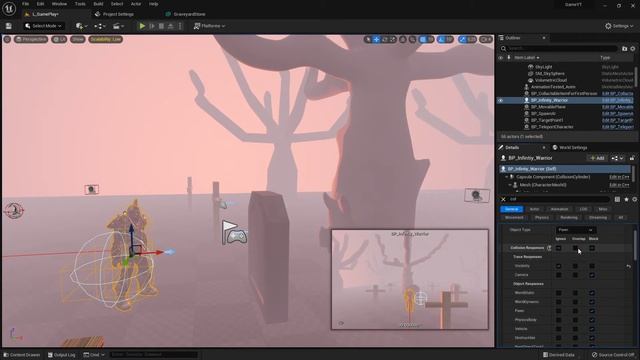
Task: Toggle grid snapping in viewport toolbar
Action: click(x=423, y=39)
